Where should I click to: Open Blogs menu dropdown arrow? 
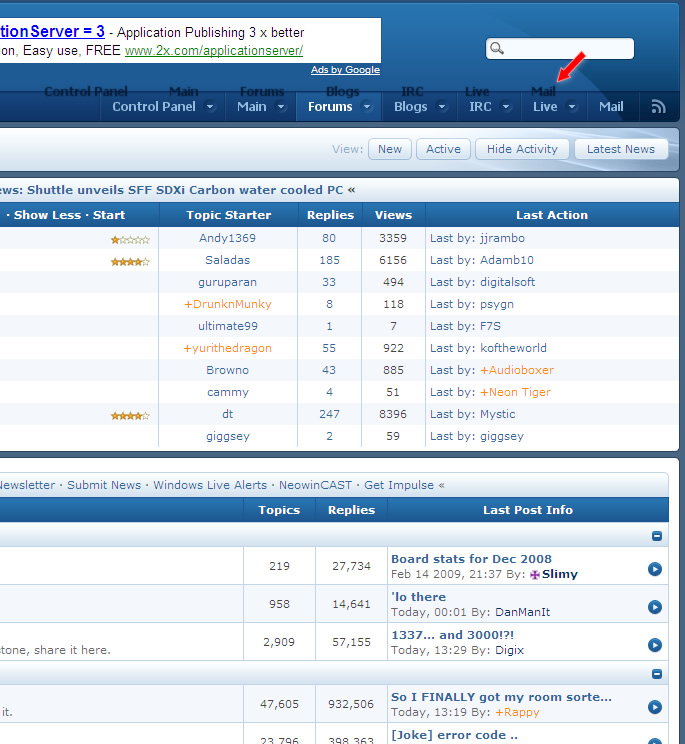pyautogui.click(x=442, y=107)
